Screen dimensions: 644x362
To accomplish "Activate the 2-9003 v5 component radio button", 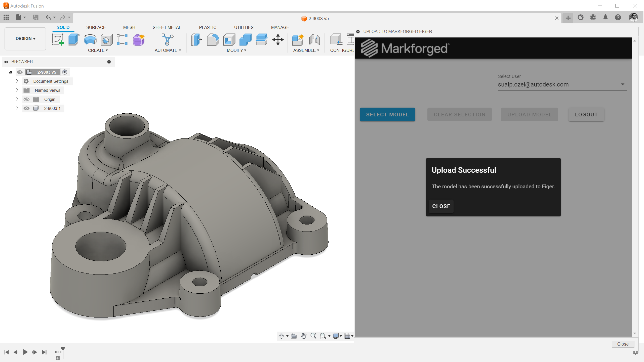I will 65,72.
